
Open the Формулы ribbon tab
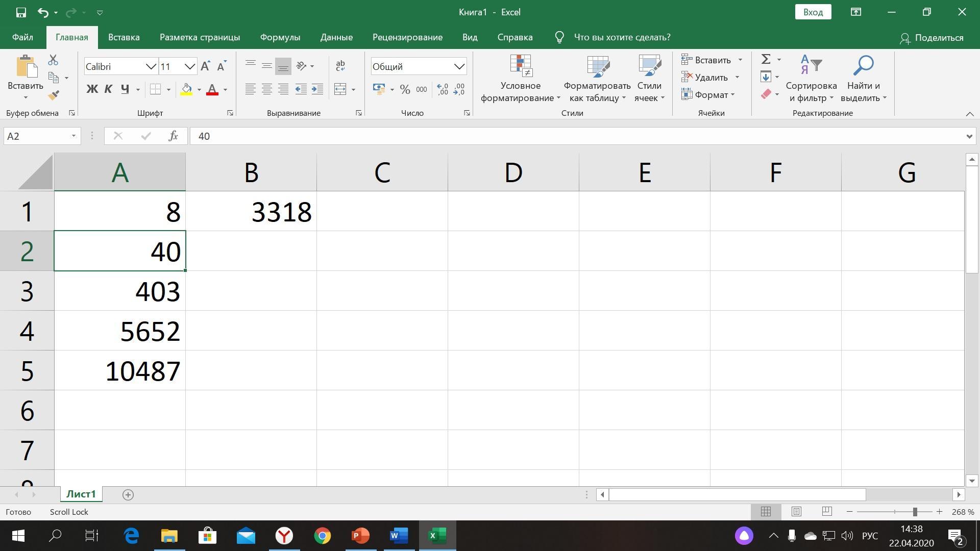coord(280,37)
